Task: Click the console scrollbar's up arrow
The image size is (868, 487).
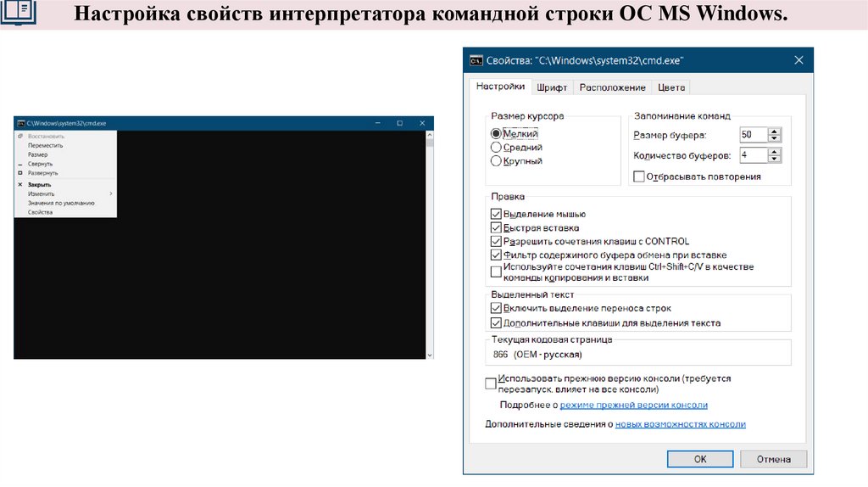Action: click(x=430, y=135)
